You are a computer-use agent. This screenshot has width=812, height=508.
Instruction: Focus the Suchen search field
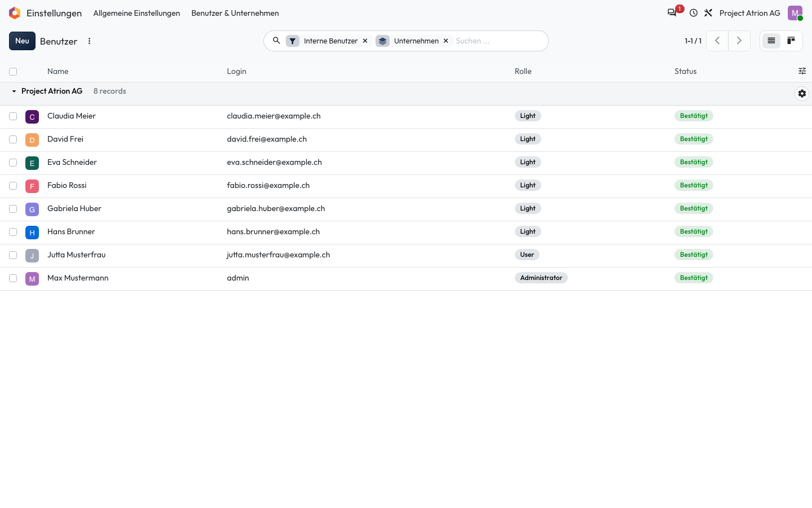pyautogui.click(x=498, y=41)
